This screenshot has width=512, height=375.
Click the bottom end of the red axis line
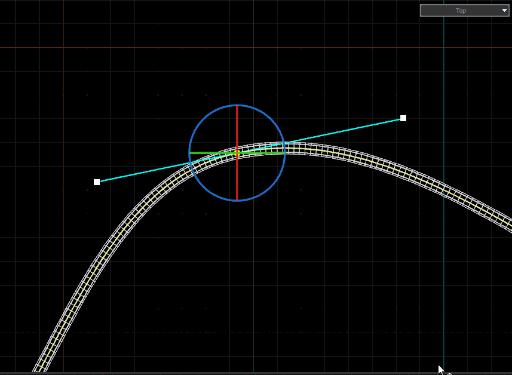(237, 200)
